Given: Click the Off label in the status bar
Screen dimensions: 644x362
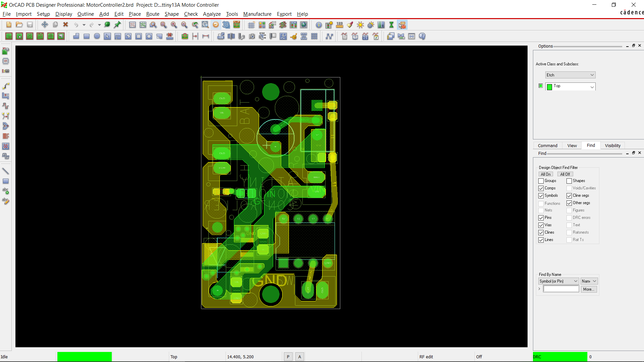Looking at the screenshot, I should (479, 357).
